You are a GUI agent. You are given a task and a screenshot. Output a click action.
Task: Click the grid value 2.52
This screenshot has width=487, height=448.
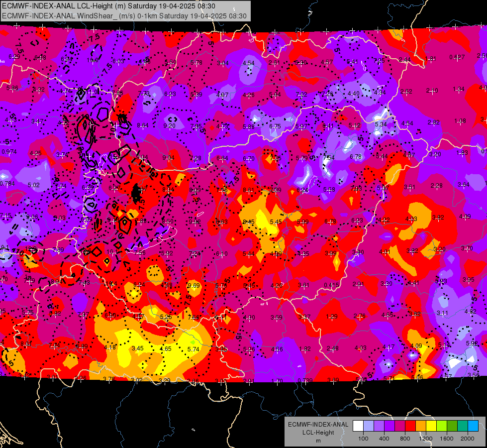coord(406,92)
